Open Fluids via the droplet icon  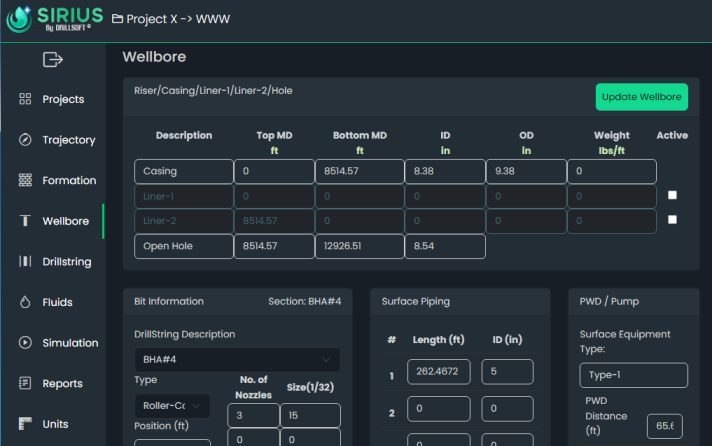tap(26, 302)
